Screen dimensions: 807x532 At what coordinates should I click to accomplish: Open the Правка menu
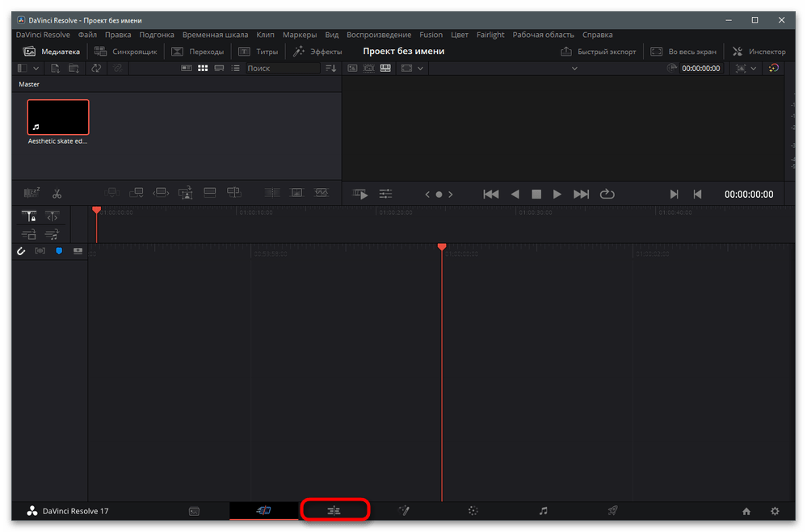click(x=118, y=35)
